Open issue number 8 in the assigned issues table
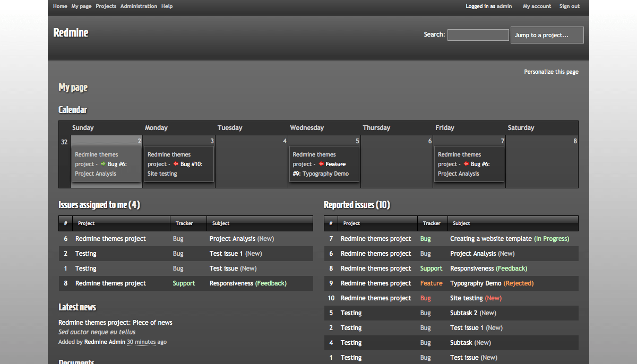The image size is (637, 364). click(66, 283)
